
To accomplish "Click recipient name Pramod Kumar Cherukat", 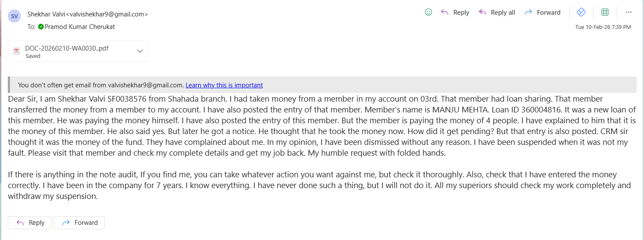I will pyautogui.click(x=80, y=27).
